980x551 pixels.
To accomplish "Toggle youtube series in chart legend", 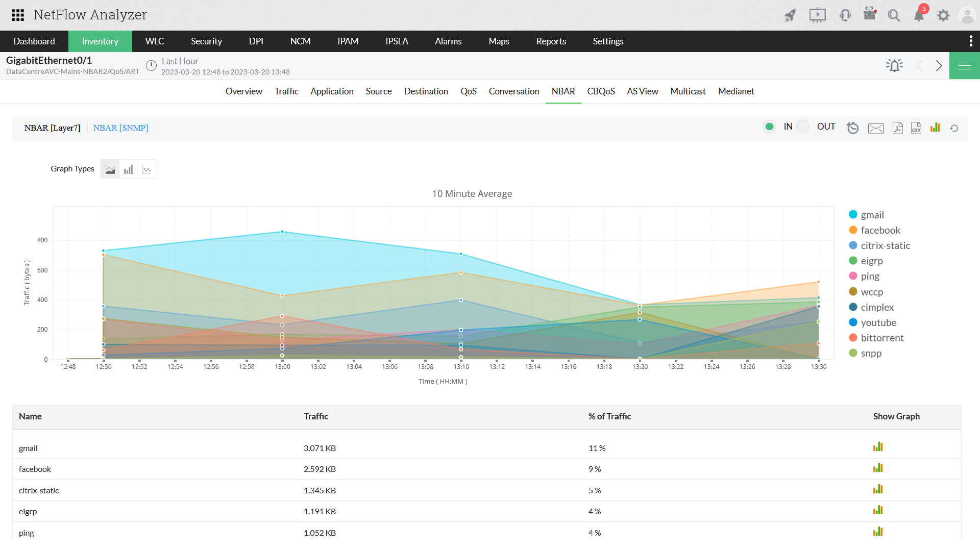I will coord(878,322).
